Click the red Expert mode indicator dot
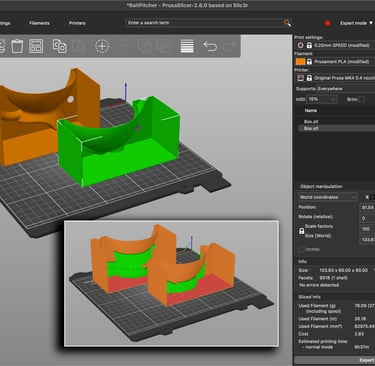The image size is (375, 366). click(x=328, y=23)
